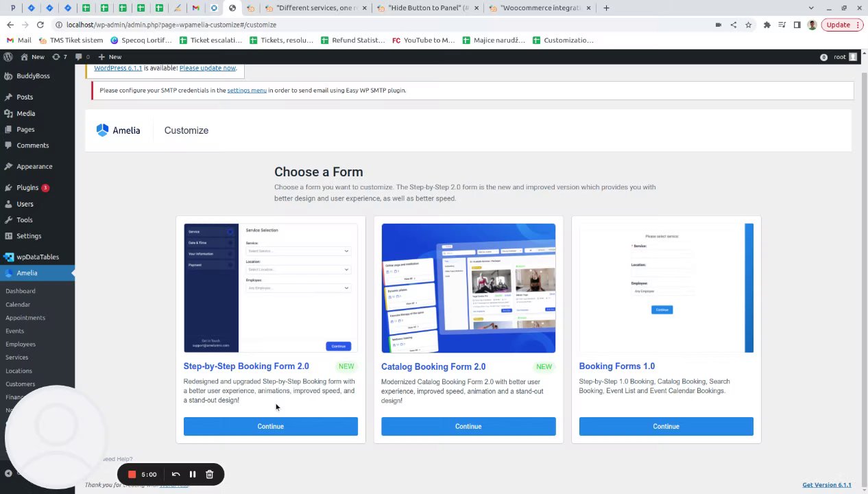Screen dimensions: 868x494
Task: Click the WordPress logo in admin bar
Action: 8,57
